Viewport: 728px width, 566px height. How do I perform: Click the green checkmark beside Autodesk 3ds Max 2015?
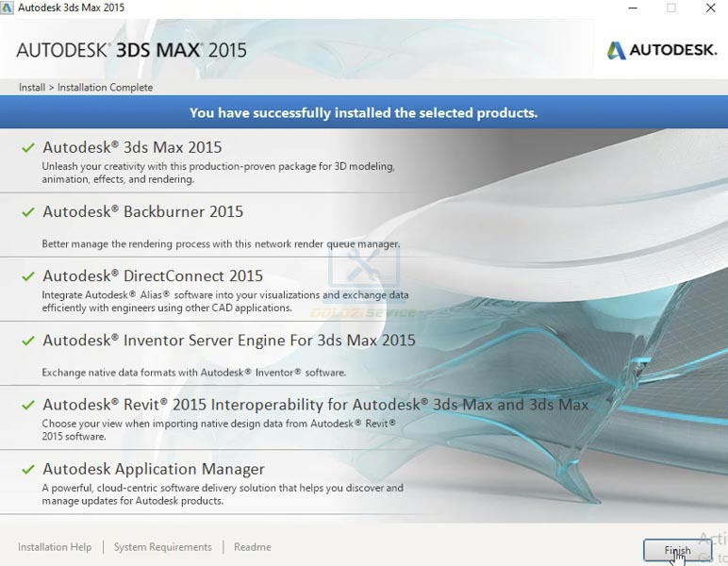(x=28, y=148)
